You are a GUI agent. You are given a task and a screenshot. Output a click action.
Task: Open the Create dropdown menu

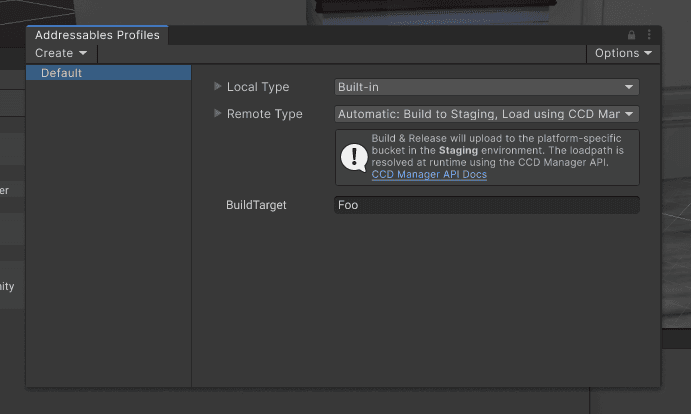coord(61,53)
